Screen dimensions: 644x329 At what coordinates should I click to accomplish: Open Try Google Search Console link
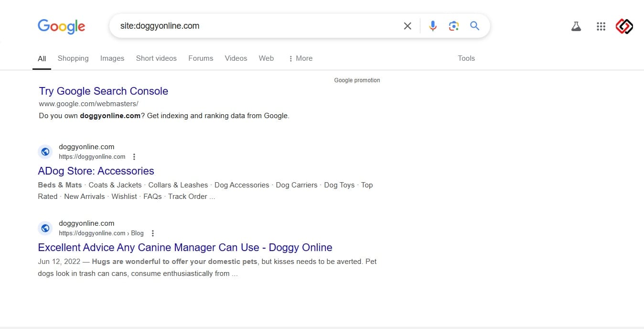[104, 91]
